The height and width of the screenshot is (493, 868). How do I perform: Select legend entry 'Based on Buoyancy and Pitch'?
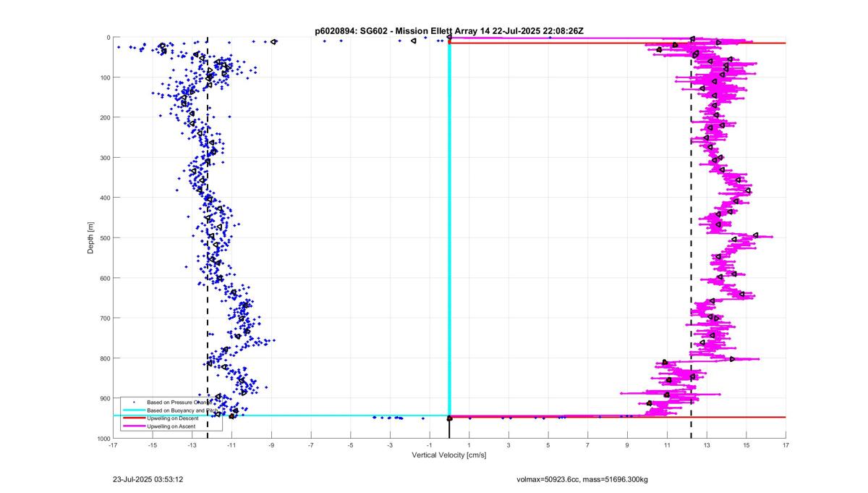(182, 410)
